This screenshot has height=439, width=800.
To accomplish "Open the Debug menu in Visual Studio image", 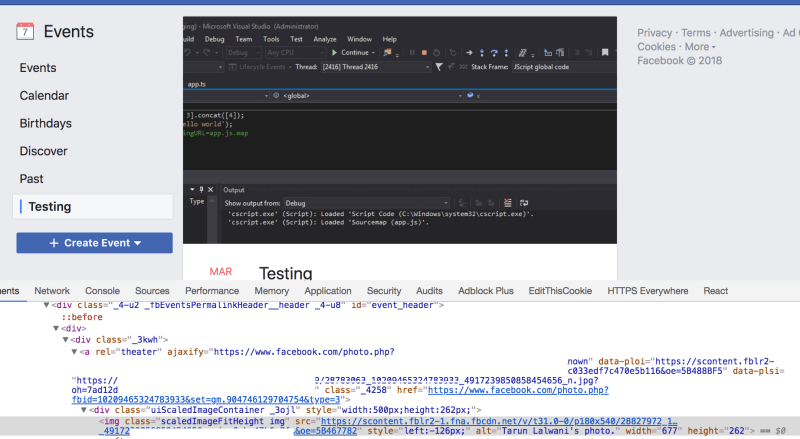I will click(214, 39).
